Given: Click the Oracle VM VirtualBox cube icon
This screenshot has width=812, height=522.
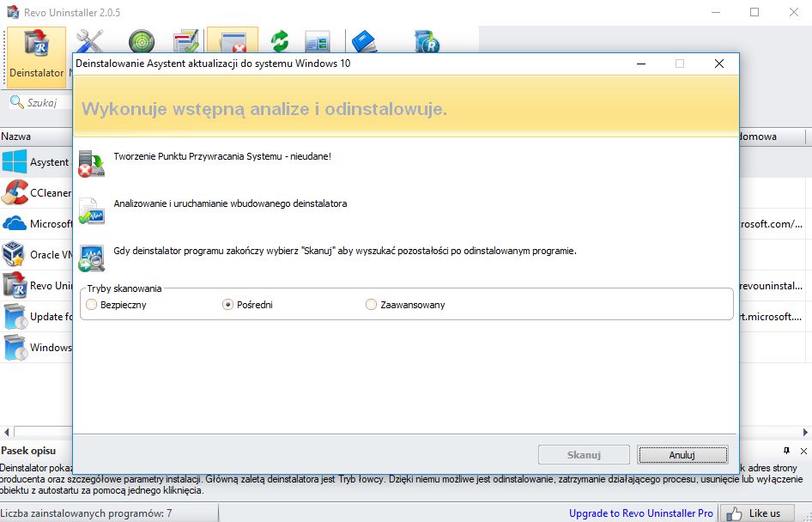Looking at the screenshot, I should pyautogui.click(x=14, y=254).
